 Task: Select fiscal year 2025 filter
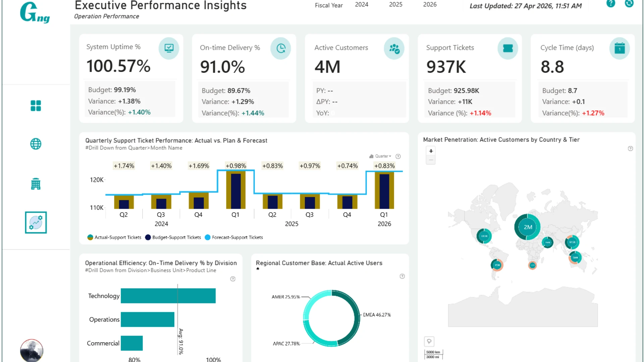pos(395,5)
